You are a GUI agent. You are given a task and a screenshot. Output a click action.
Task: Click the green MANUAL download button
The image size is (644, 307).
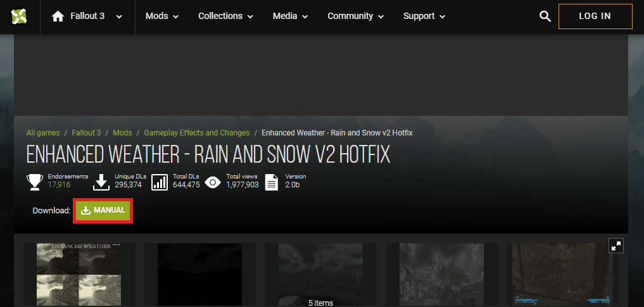(x=103, y=211)
